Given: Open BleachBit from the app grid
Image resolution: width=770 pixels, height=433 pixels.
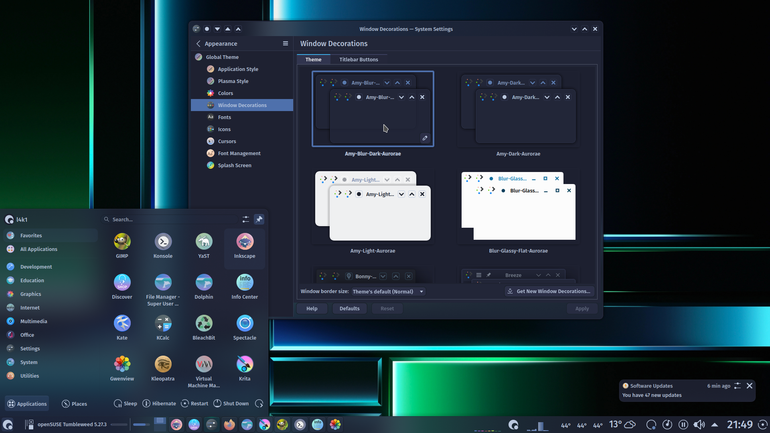Looking at the screenshot, I should coord(204,324).
